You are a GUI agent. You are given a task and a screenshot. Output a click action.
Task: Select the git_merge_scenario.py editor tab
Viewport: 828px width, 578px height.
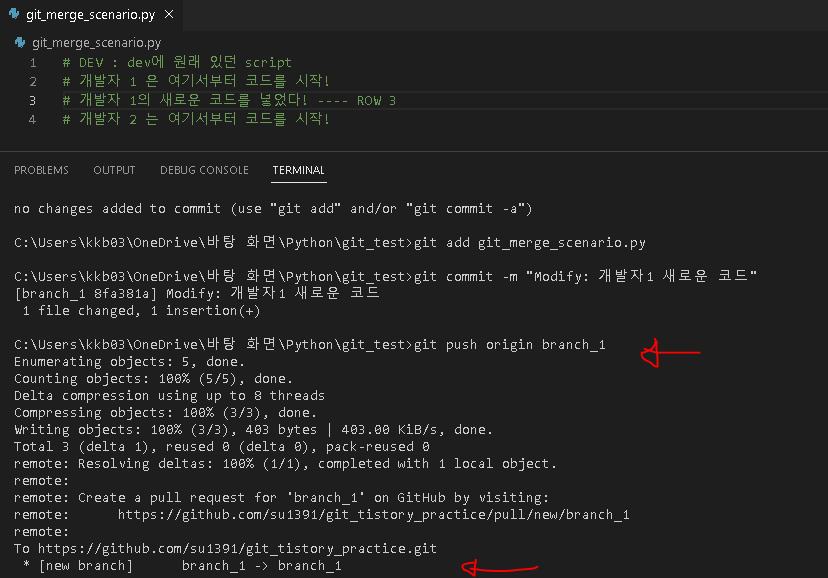click(x=91, y=15)
